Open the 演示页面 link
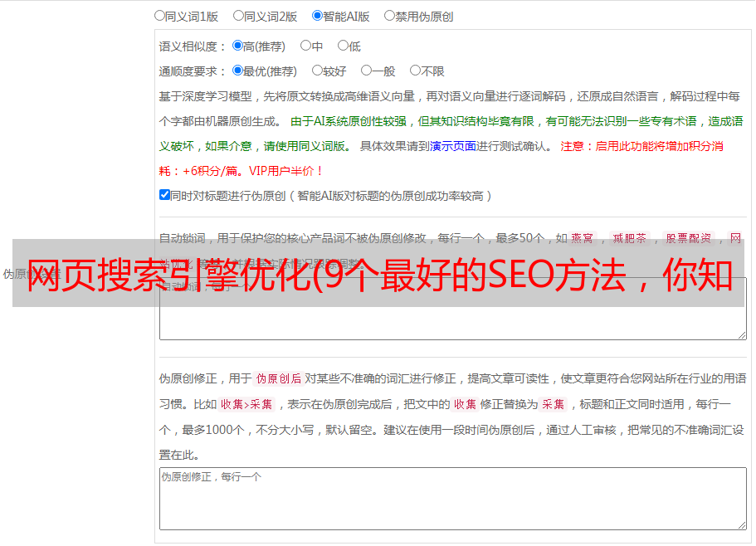 point(453,146)
